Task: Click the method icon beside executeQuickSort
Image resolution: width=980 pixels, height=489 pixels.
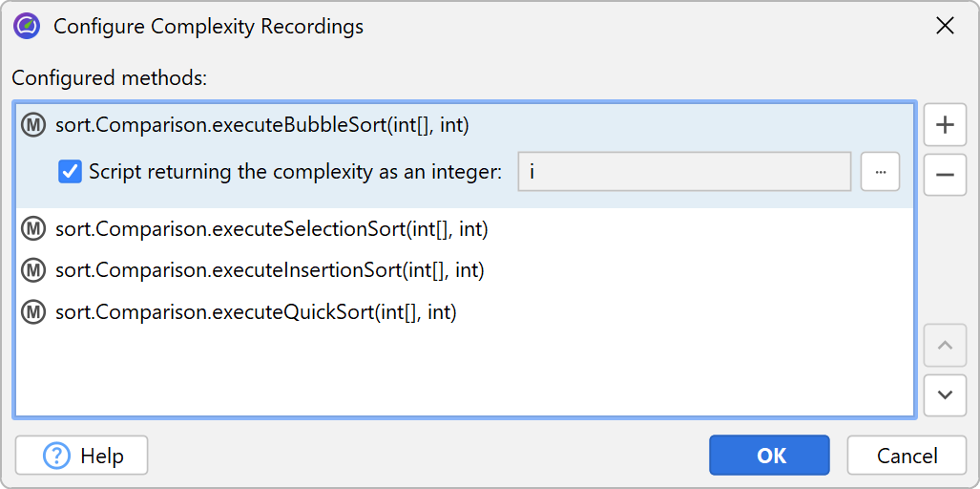Action: tap(34, 312)
